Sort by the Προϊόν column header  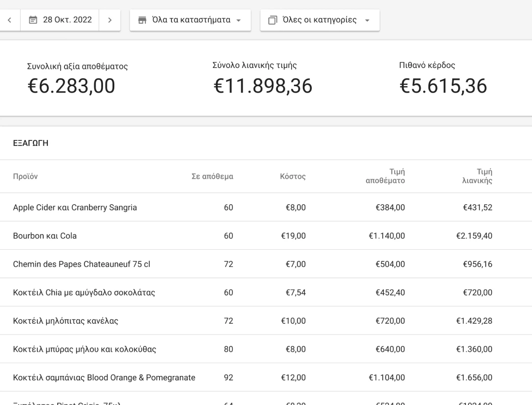pyautogui.click(x=25, y=177)
